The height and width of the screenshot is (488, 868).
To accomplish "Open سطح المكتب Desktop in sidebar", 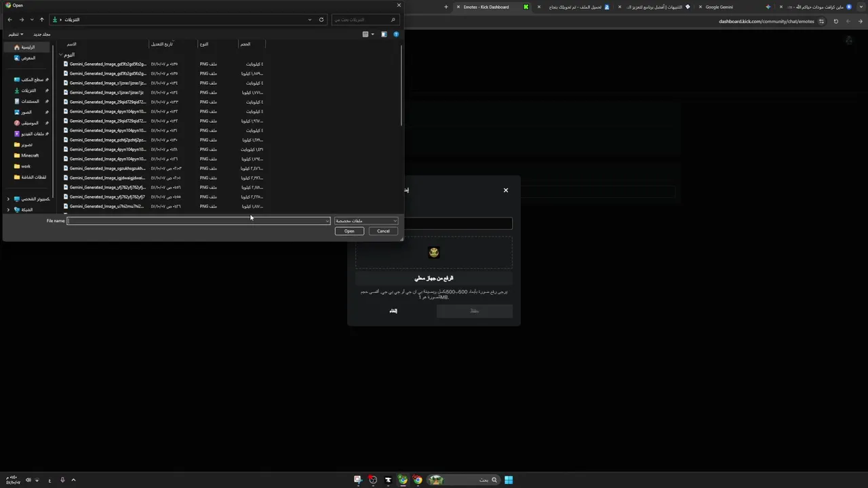I will 28,79.
